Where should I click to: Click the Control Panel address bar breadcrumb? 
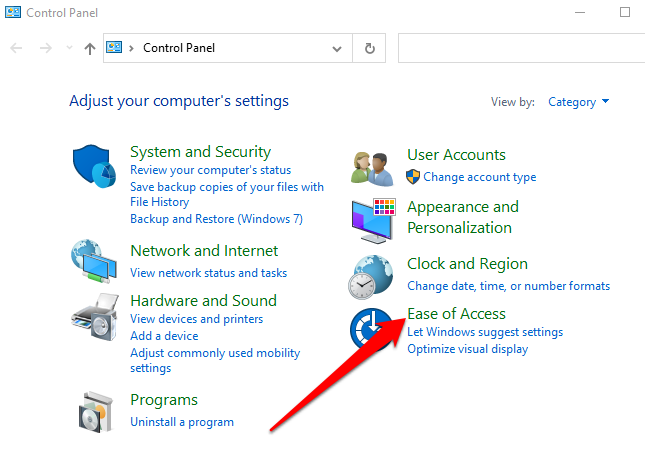[x=179, y=48]
